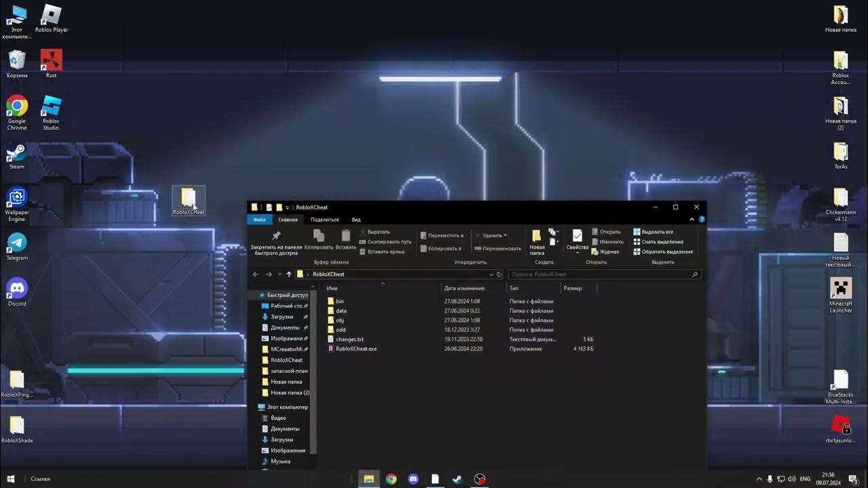Collapse the ribbon with the chevron
This screenshot has width=868, height=488.
pyautogui.click(x=692, y=220)
